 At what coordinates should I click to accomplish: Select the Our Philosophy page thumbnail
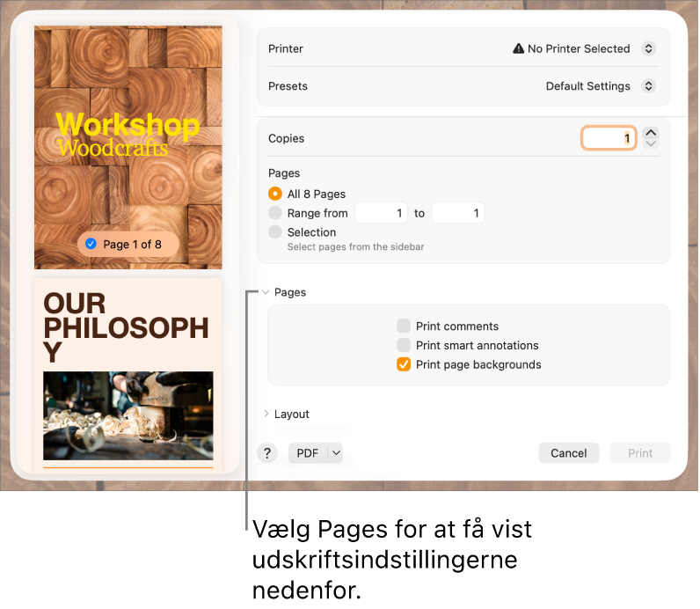coord(128,374)
